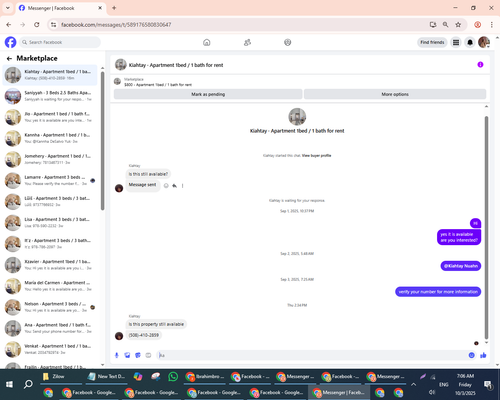Open Saniyyah 3 Beds 2.5 Baths chat
Image resolution: width=500 pixels, height=400 pixels.
click(x=50, y=96)
